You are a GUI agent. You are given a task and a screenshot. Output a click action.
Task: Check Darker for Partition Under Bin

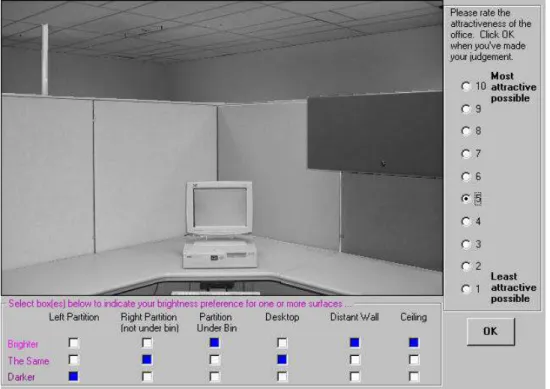click(x=214, y=376)
